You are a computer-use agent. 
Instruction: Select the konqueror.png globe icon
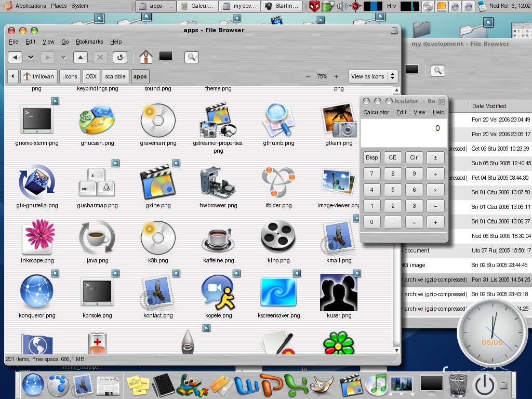(x=37, y=291)
